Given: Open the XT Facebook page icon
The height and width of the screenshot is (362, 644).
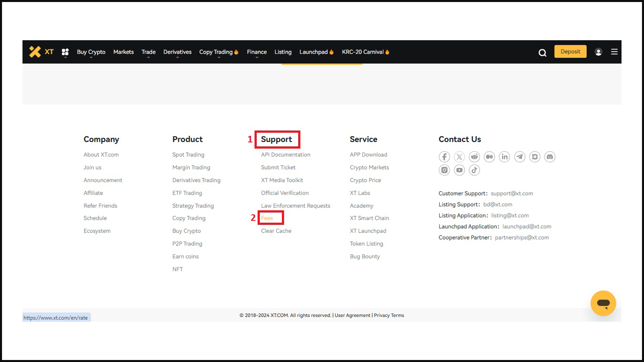Looking at the screenshot, I should click(x=444, y=157).
